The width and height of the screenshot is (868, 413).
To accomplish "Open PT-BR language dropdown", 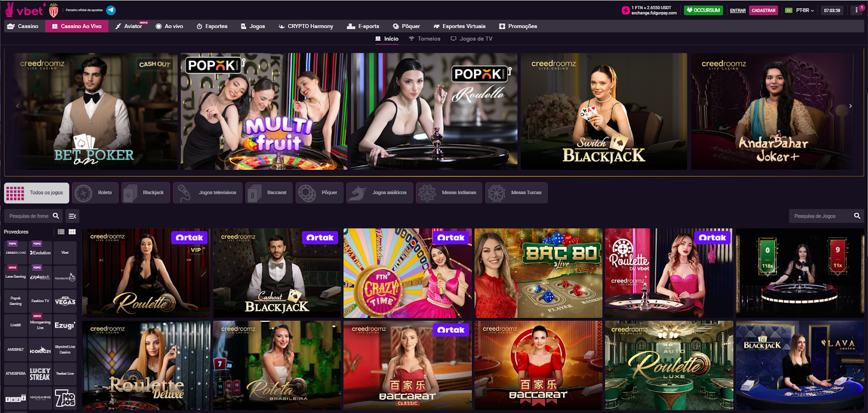I will tap(800, 10).
